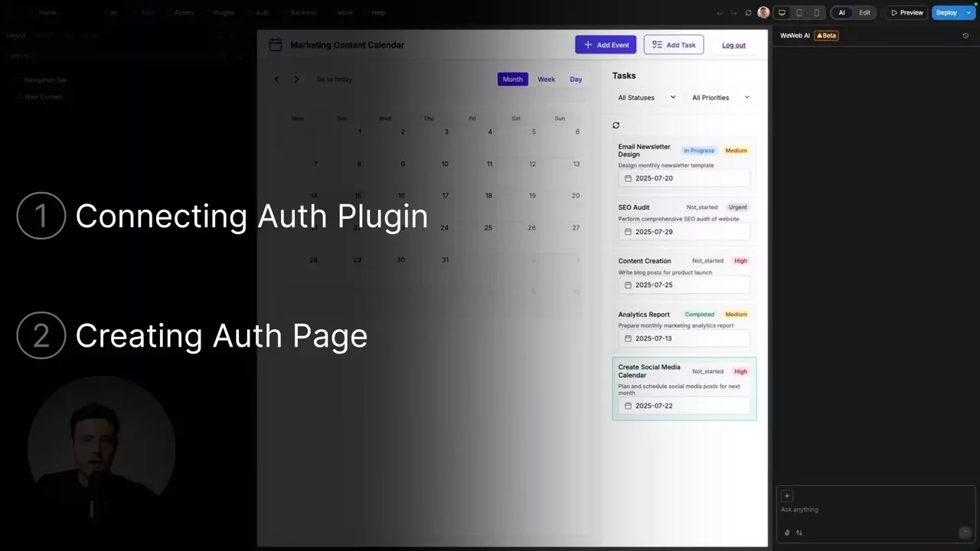This screenshot has width=980, height=551.
Task: Open the AI chat history icon
Action: pyautogui.click(x=965, y=35)
